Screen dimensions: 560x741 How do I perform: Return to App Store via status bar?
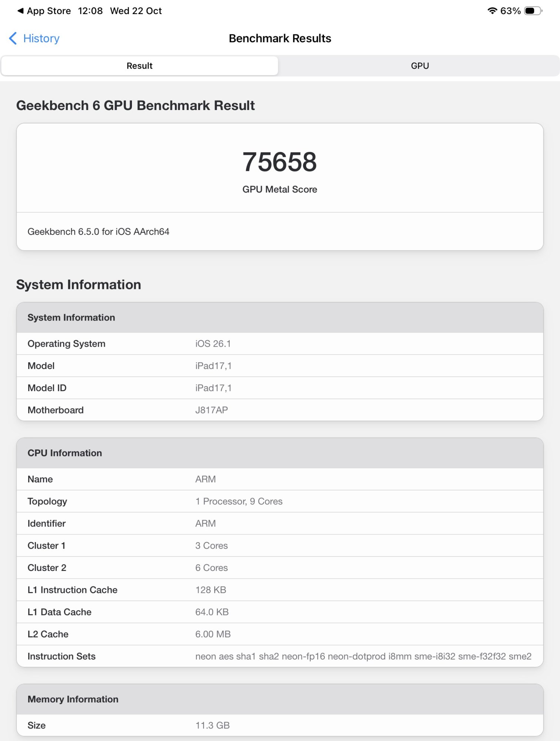[44, 11]
